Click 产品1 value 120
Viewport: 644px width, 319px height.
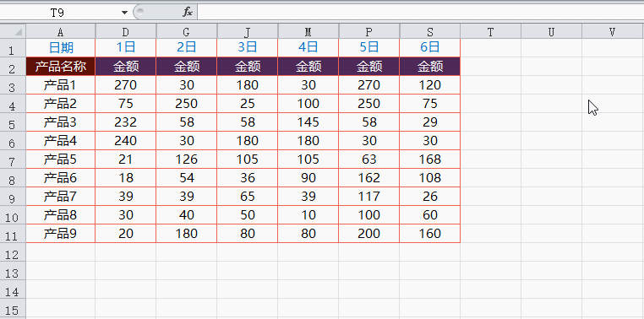429,85
